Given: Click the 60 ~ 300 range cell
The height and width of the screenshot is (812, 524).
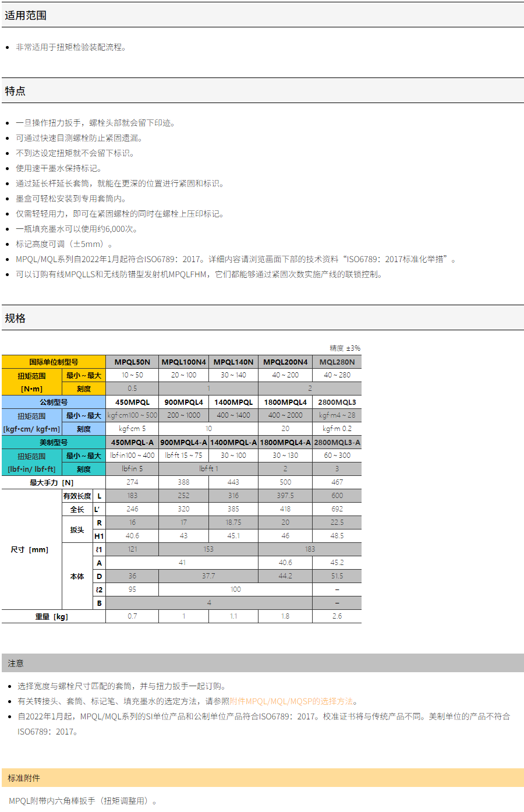Looking at the screenshot, I should [x=337, y=456].
